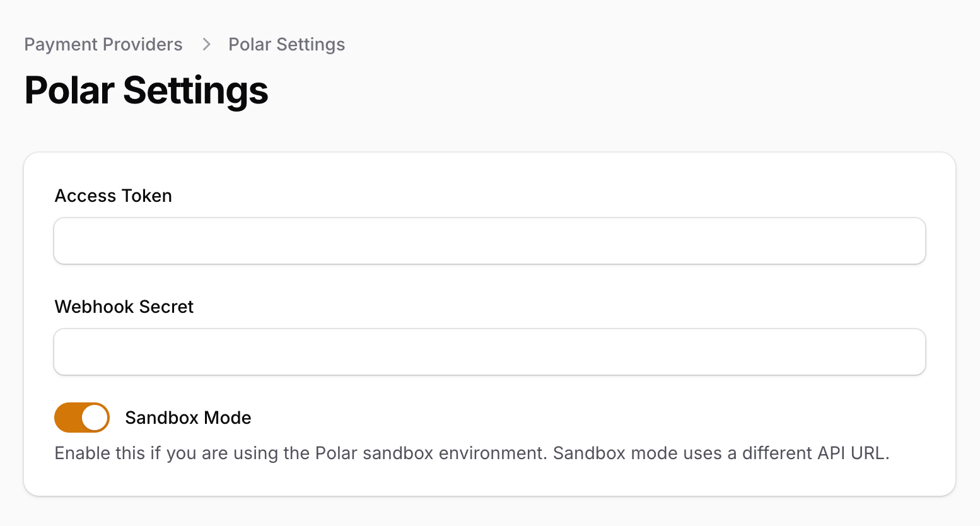Click the breadcrumb chevron separator

(206, 45)
